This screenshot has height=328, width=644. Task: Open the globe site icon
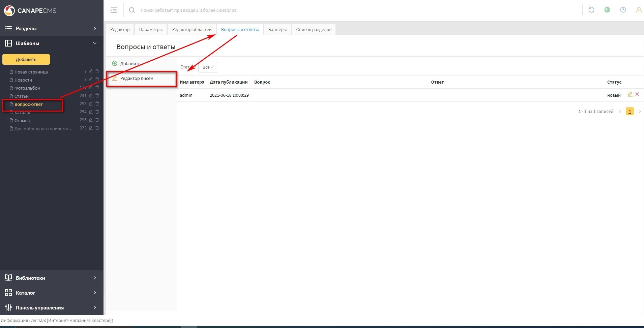(607, 10)
